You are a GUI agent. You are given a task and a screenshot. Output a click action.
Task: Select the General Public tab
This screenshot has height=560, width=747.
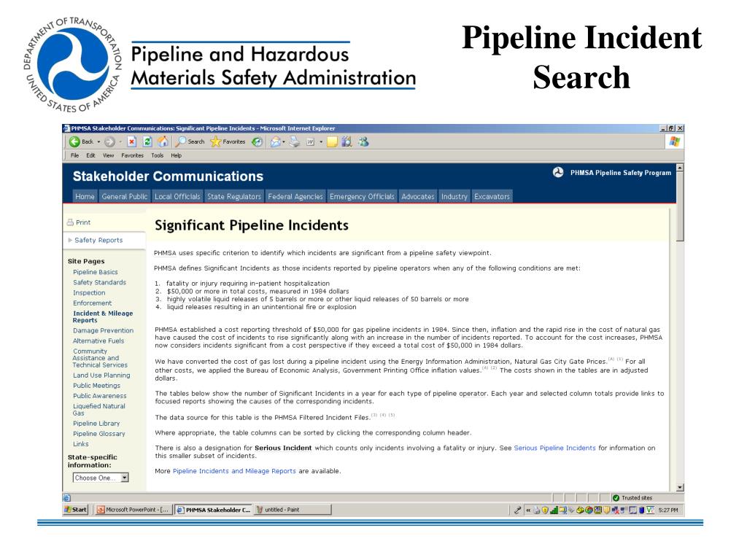124,197
